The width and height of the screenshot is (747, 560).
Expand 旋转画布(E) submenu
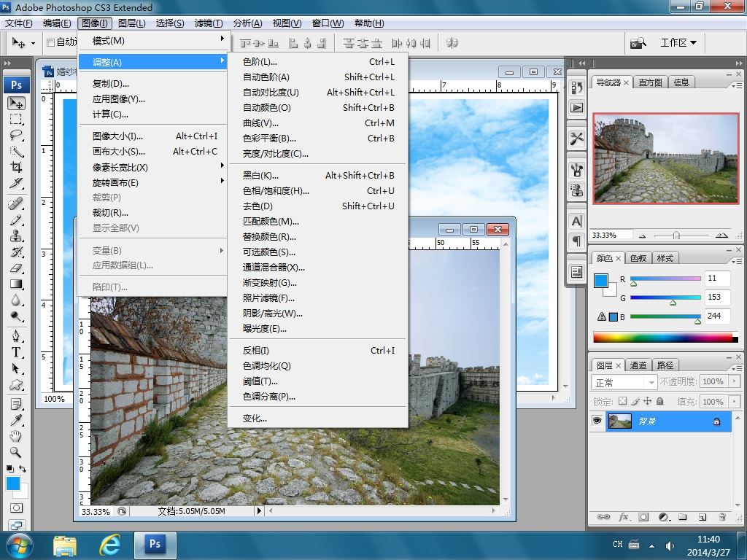click(152, 182)
